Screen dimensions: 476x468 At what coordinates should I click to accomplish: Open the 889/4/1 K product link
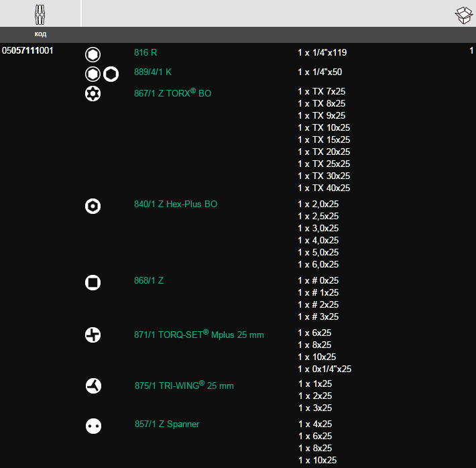[x=153, y=72]
